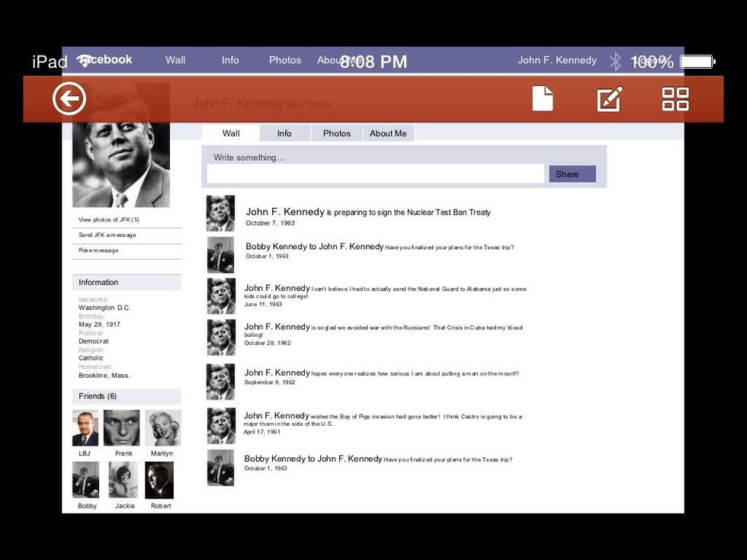The height and width of the screenshot is (560, 747).
Task: Click View photos of JFK link
Action: point(109,219)
